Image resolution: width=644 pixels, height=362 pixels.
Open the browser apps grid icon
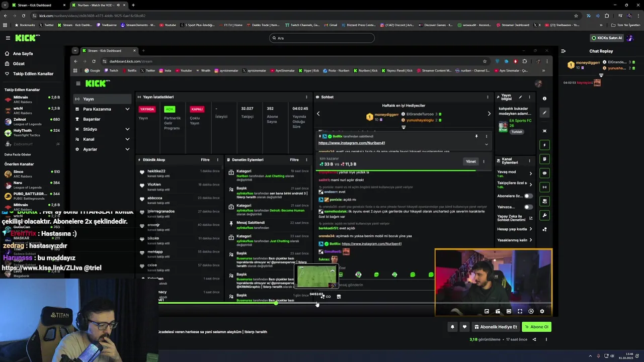5,25
